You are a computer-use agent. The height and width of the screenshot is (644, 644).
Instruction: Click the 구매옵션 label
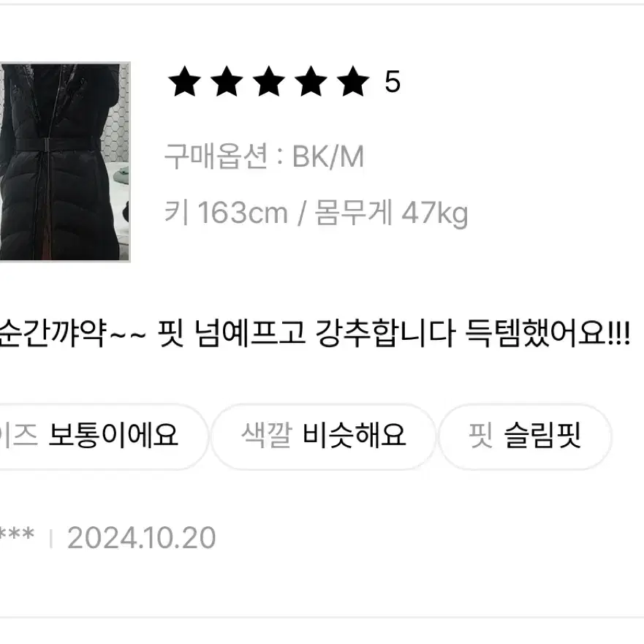pos(216,156)
